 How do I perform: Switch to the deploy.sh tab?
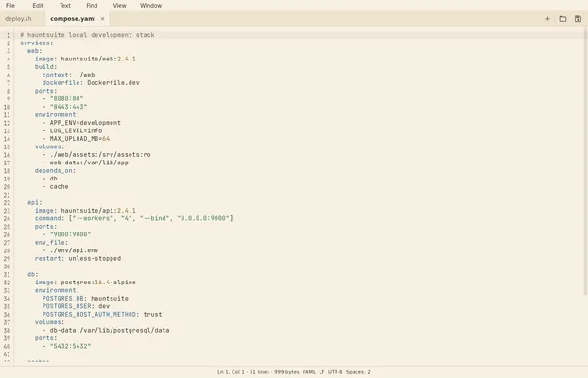point(18,19)
